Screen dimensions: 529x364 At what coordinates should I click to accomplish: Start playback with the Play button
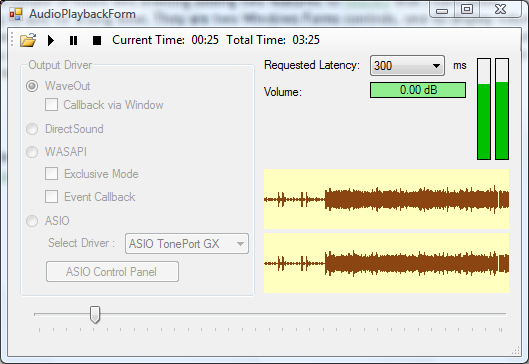[x=51, y=40]
